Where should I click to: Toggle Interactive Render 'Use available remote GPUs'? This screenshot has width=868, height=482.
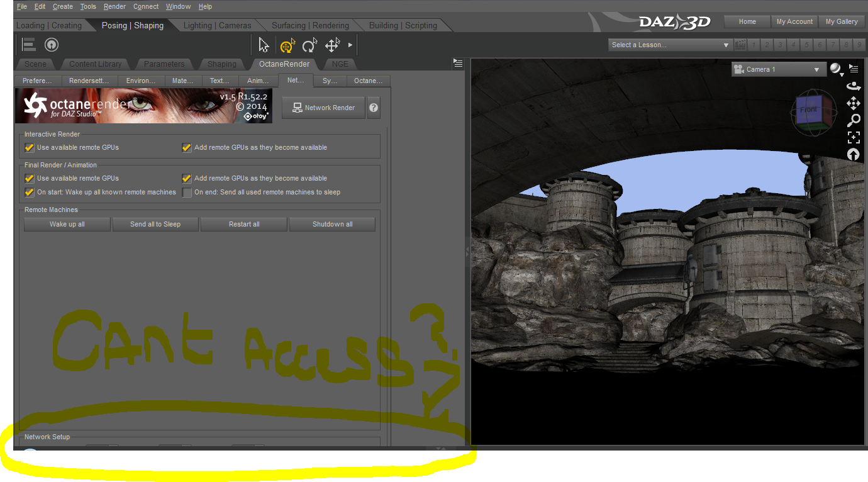click(29, 147)
